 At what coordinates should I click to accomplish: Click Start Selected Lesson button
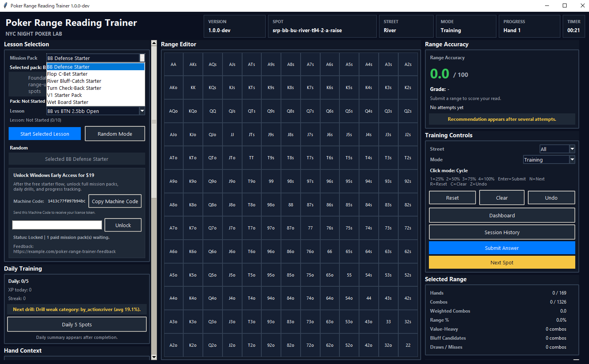tap(45, 134)
